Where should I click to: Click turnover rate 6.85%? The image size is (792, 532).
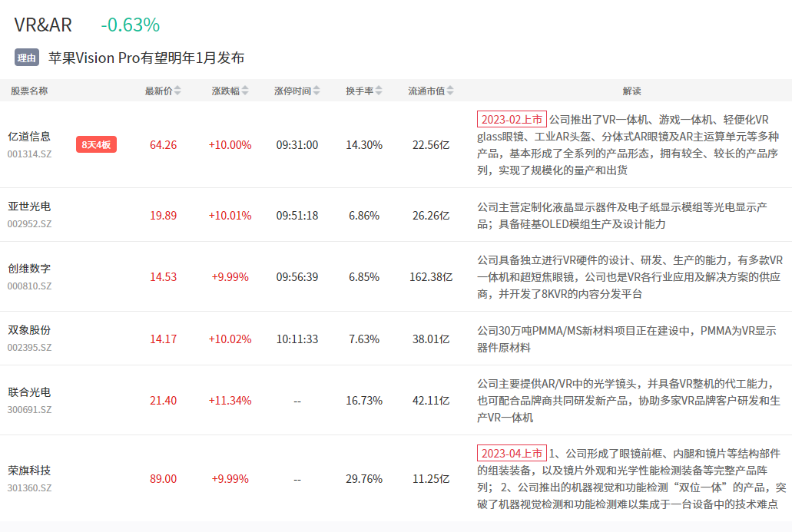pyautogui.click(x=364, y=277)
